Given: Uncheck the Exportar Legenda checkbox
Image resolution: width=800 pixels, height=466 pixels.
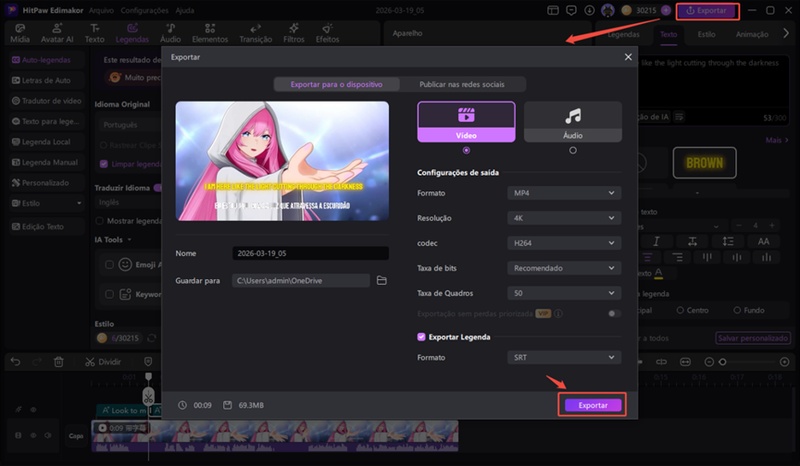Looking at the screenshot, I should [x=421, y=337].
